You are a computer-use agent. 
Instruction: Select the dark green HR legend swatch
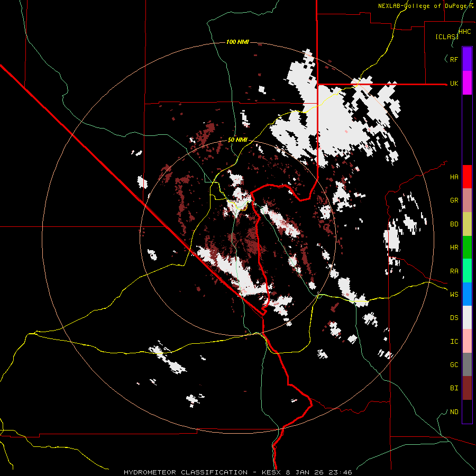tap(467, 248)
